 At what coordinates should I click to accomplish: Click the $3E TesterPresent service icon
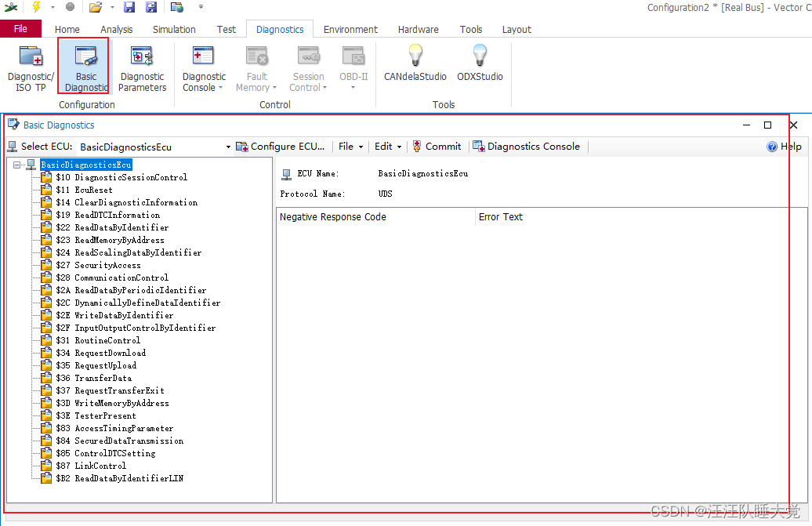[46, 415]
